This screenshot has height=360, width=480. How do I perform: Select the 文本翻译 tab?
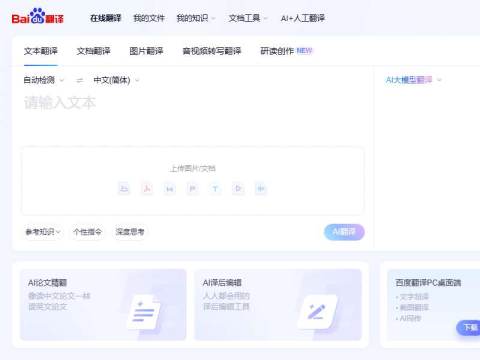tap(41, 51)
